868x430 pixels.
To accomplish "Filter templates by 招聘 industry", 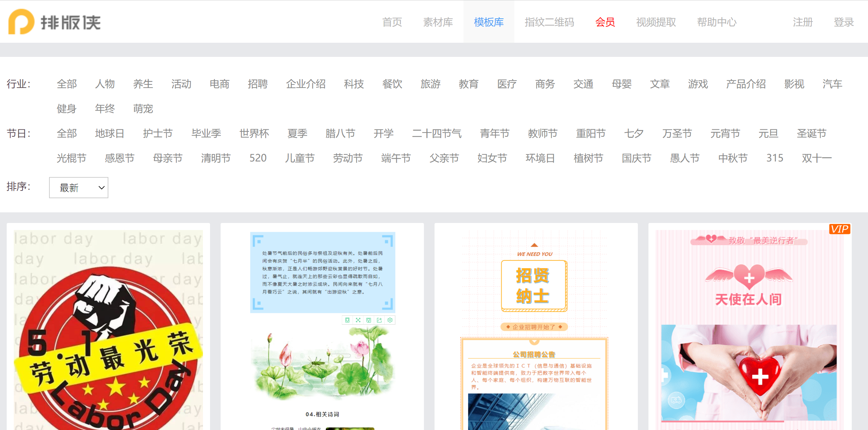I will point(258,84).
